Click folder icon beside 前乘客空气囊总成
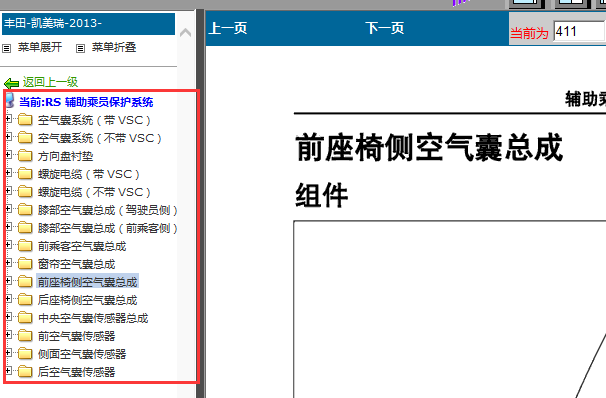 point(25,246)
